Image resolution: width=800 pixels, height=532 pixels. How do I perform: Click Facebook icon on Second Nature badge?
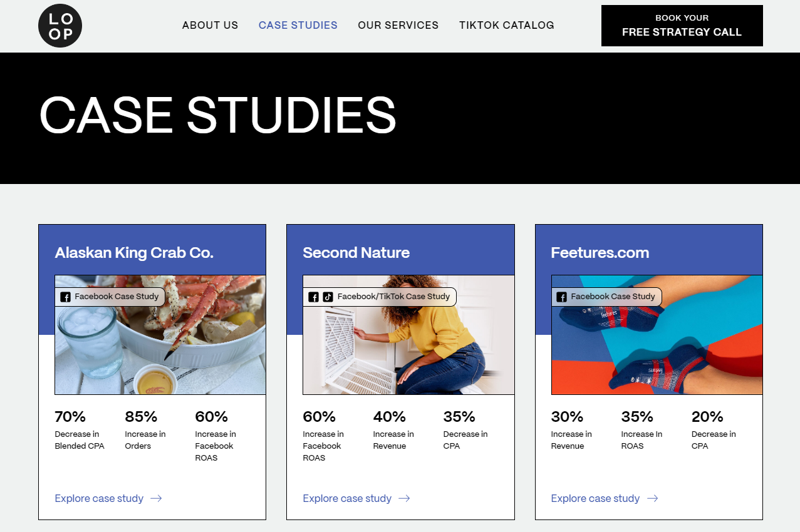tap(314, 297)
